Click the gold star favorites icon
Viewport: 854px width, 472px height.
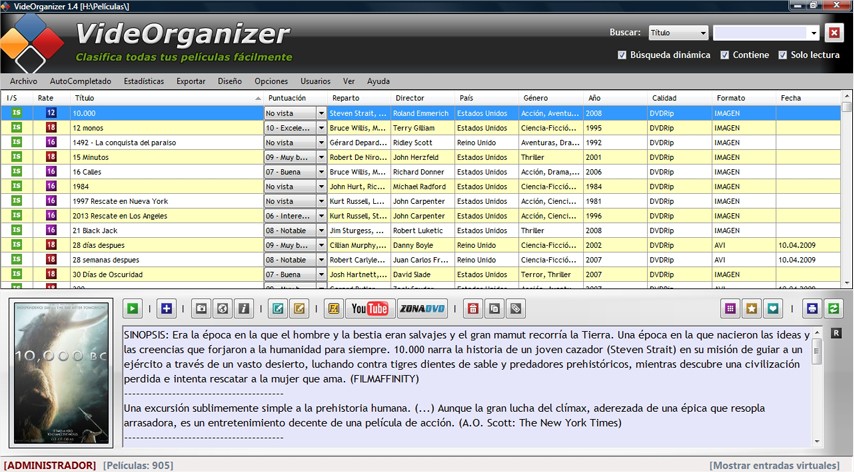pos(752,309)
